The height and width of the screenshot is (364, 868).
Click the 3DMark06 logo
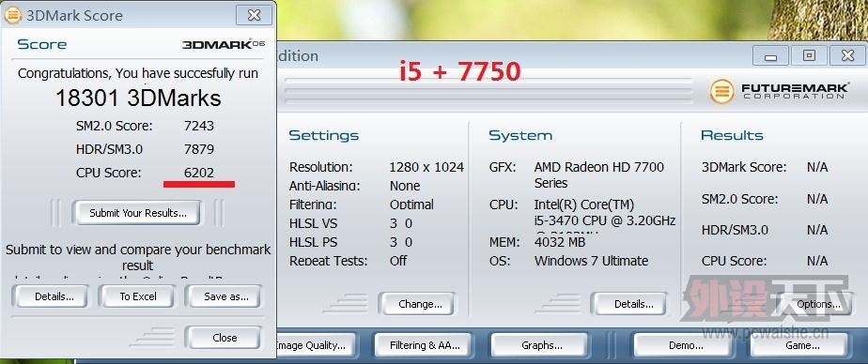223,44
